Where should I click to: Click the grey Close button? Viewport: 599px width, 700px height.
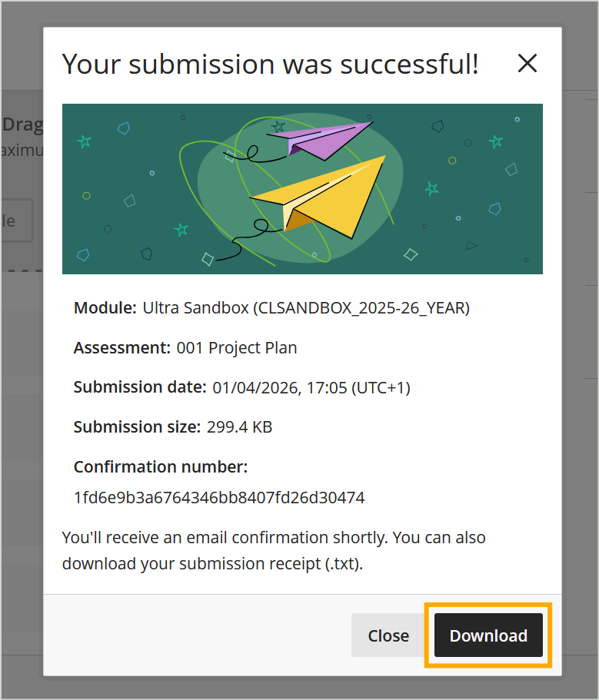pos(388,635)
